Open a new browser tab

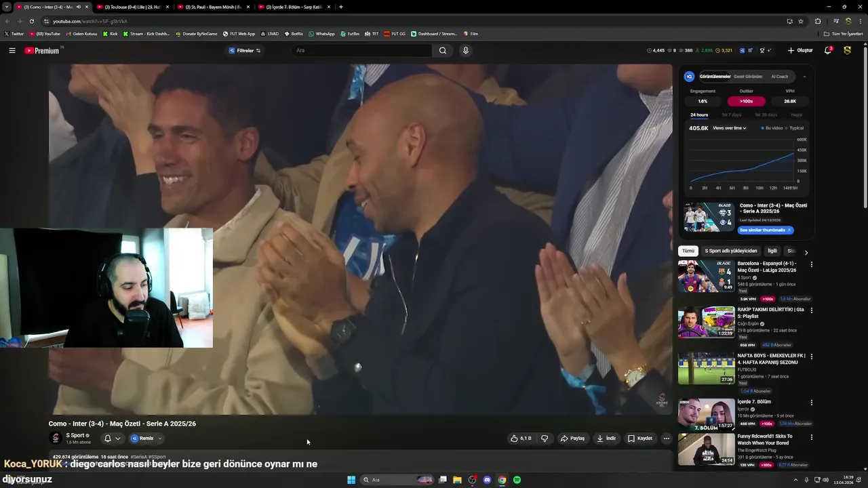340,7
